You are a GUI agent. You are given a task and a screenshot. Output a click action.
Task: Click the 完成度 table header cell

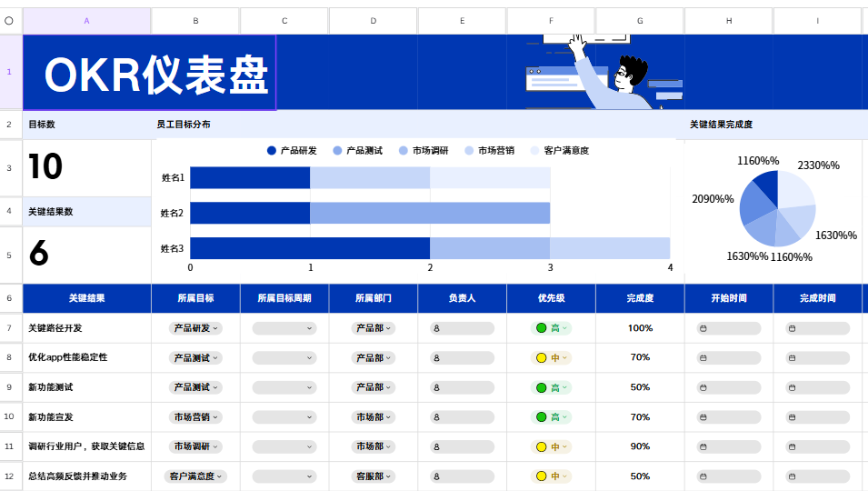click(640, 298)
